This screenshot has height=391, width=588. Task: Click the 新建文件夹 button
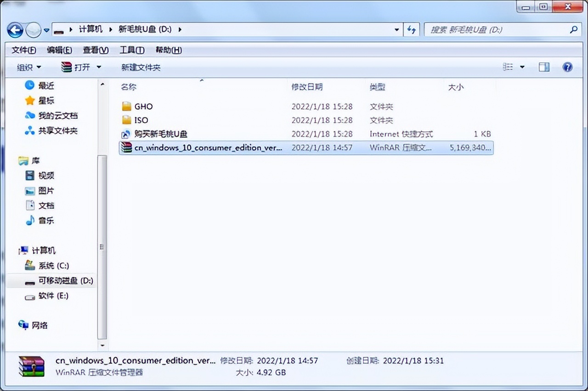pyautogui.click(x=141, y=67)
